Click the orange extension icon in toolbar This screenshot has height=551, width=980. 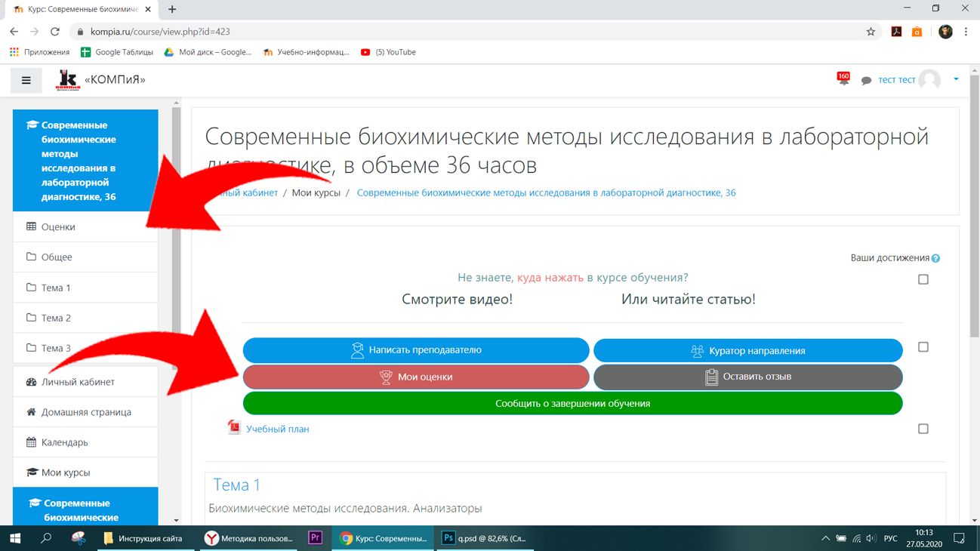click(x=917, y=32)
